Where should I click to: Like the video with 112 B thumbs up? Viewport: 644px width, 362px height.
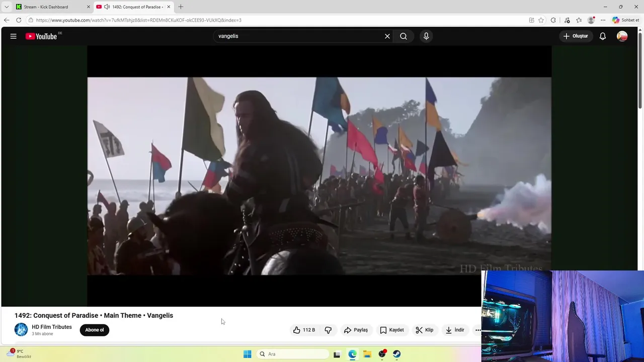[x=304, y=330]
